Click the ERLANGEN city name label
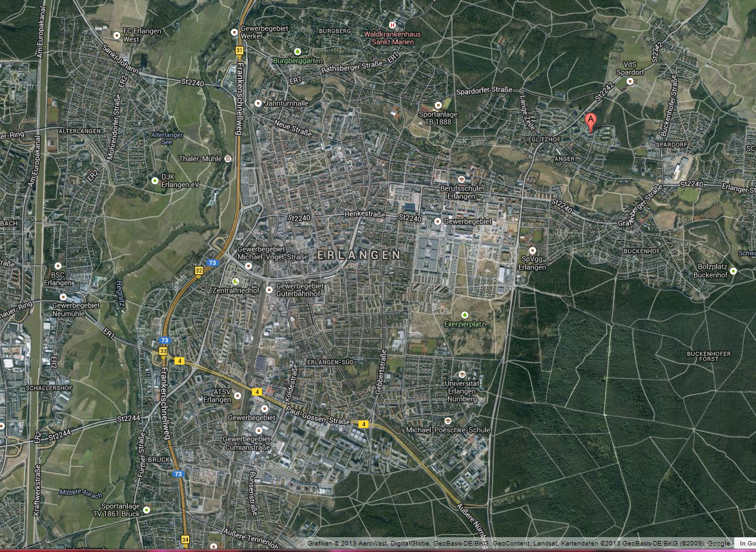Viewport: 756px width, 552px height. (x=358, y=256)
